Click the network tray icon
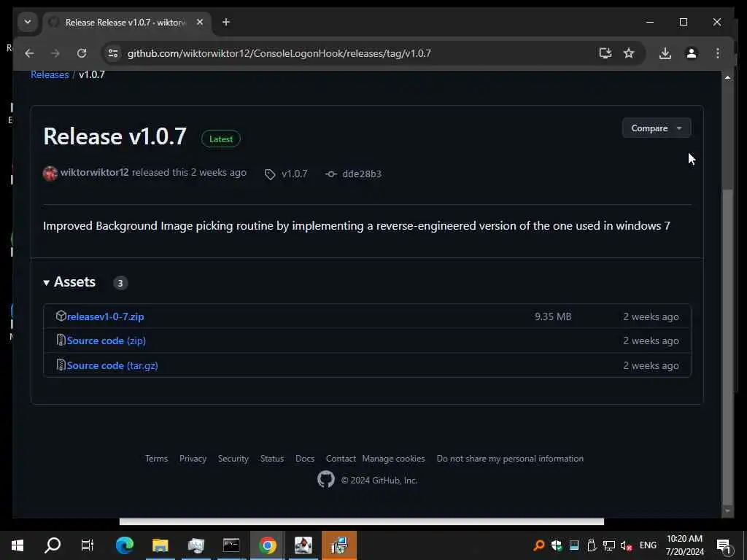 click(609, 545)
